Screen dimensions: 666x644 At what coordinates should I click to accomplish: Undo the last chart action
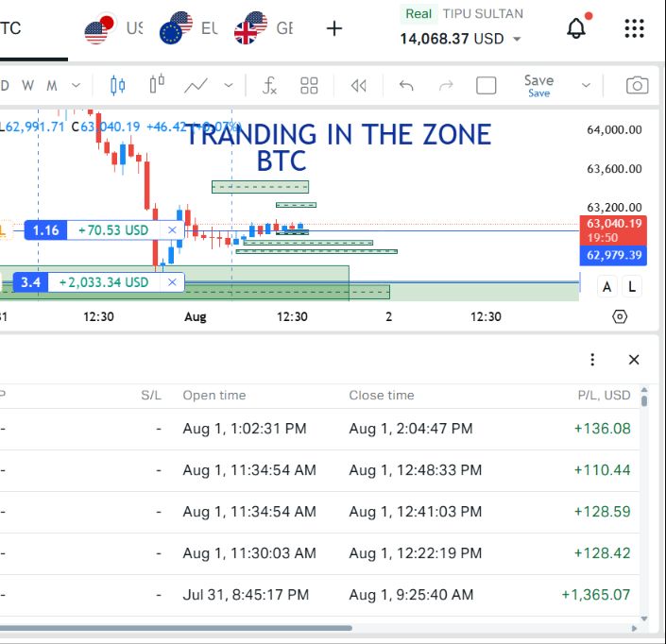406,86
